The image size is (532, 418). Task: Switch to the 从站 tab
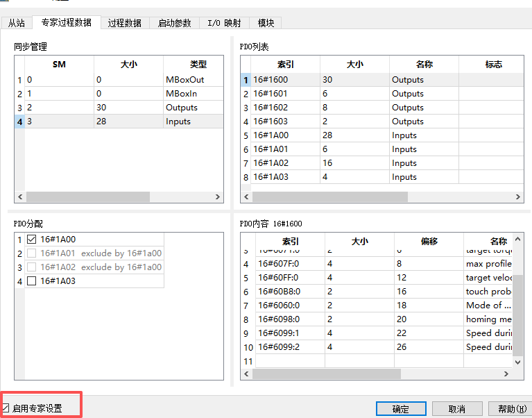coord(16,23)
